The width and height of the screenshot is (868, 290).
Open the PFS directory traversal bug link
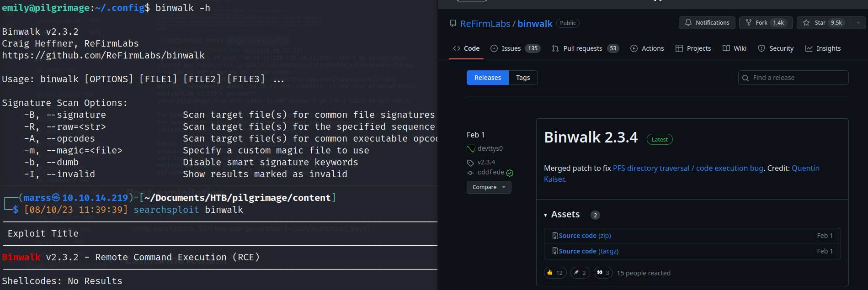tap(688, 168)
